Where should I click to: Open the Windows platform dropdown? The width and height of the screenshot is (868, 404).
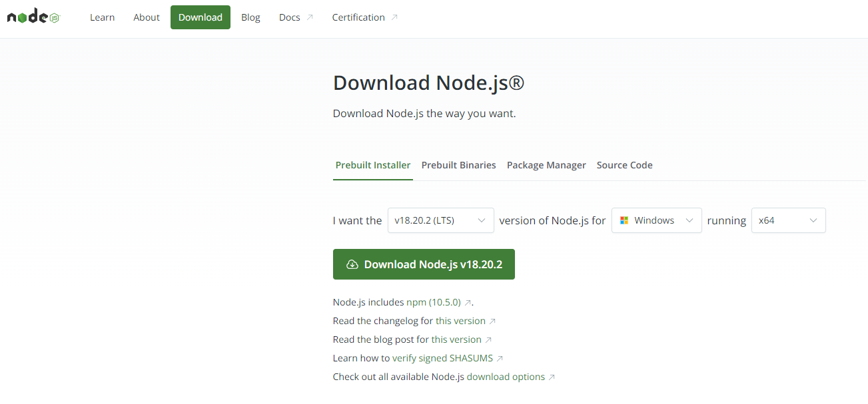pos(657,220)
